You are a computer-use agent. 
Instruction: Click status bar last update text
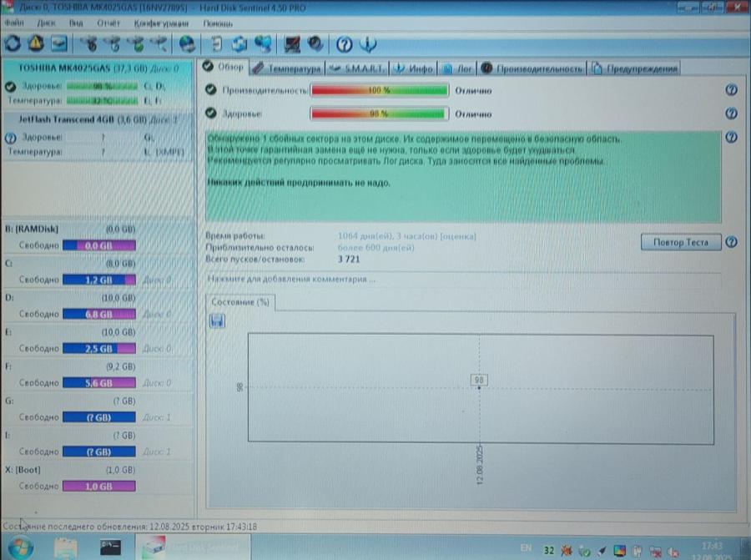click(130, 527)
